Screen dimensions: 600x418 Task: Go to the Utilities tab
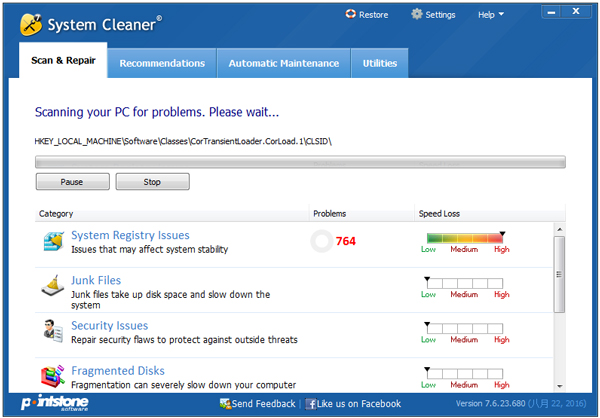[380, 63]
